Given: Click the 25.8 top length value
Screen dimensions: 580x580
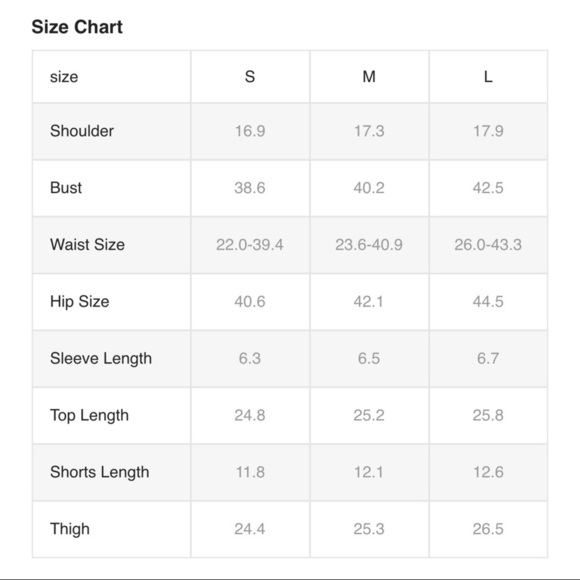Looking at the screenshot, I should (x=488, y=415).
